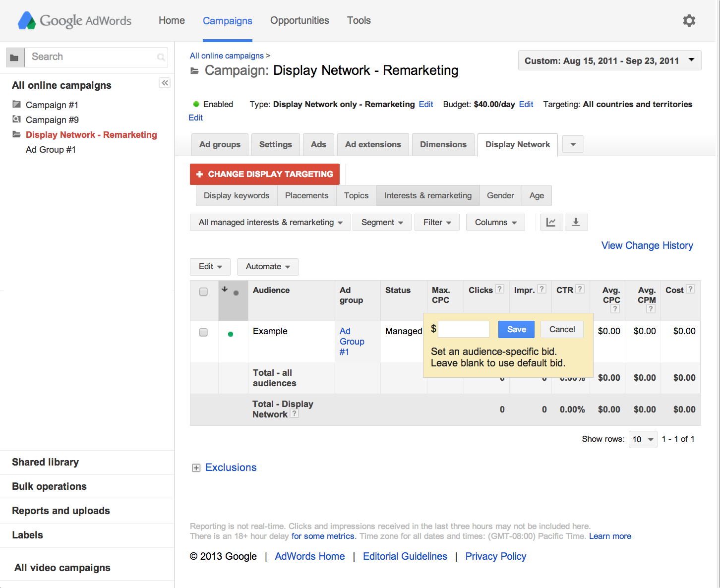Click the download report icon
The width and height of the screenshot is (720, 588).
576,222
